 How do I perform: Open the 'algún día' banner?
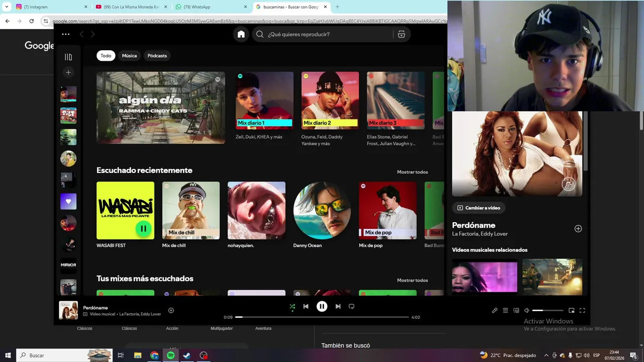click(160, 108)
